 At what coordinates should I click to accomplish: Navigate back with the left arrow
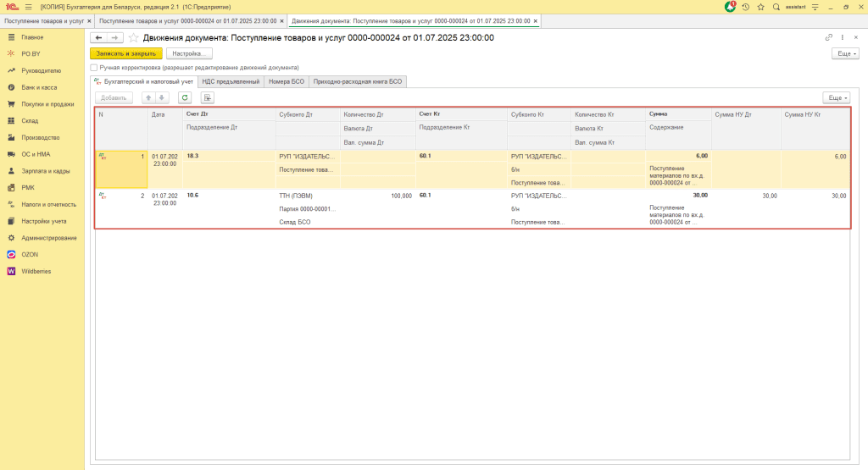[x=98, y=37]
